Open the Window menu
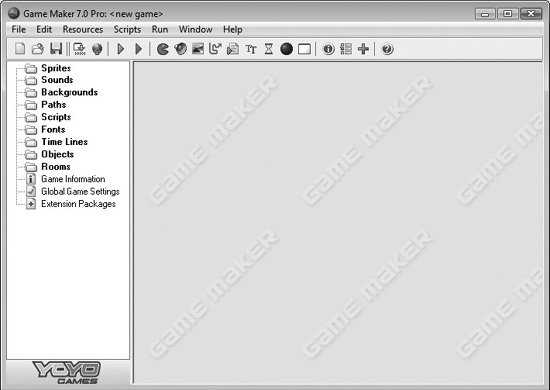550x390 pixels. tap(195, 29)
